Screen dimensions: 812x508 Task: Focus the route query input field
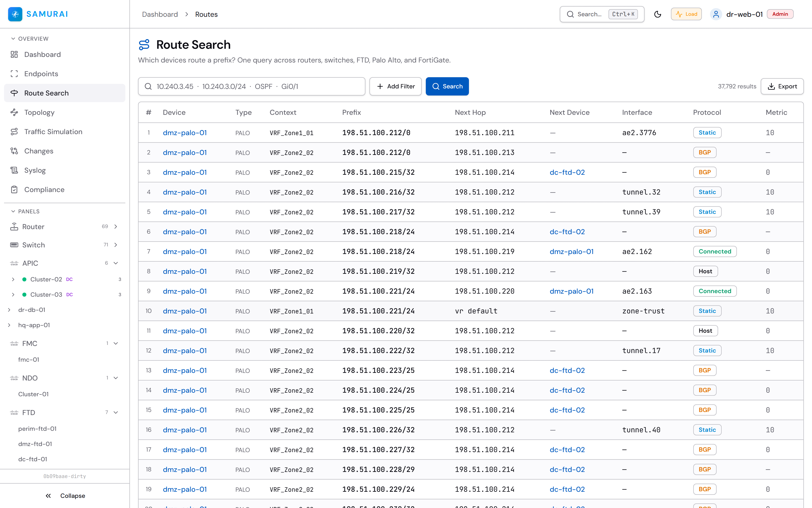tap(252, 86)
